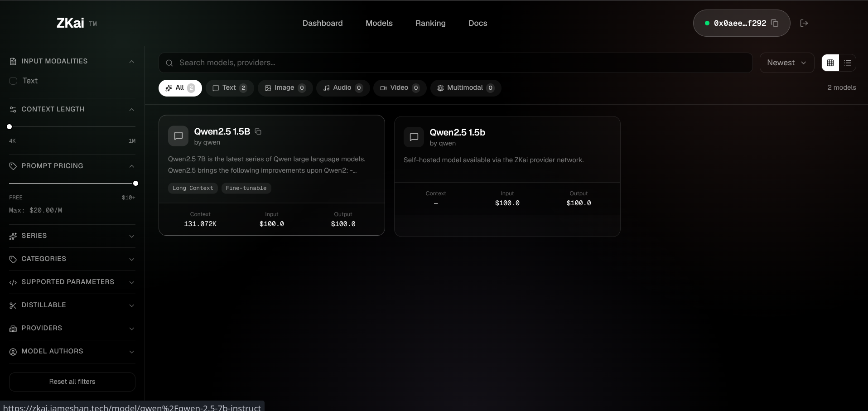
Task: Click the Distillable scissors icon
Action: coord(13,305)
